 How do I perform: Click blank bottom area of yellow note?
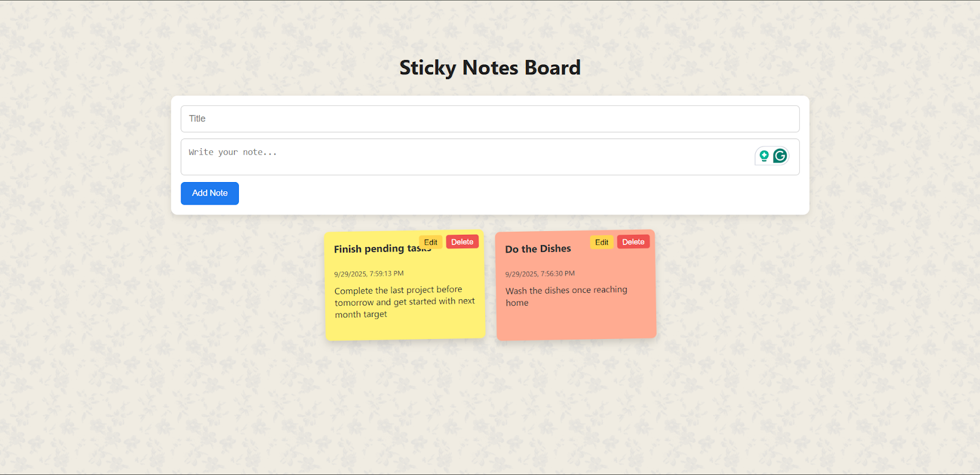[404, 329]
